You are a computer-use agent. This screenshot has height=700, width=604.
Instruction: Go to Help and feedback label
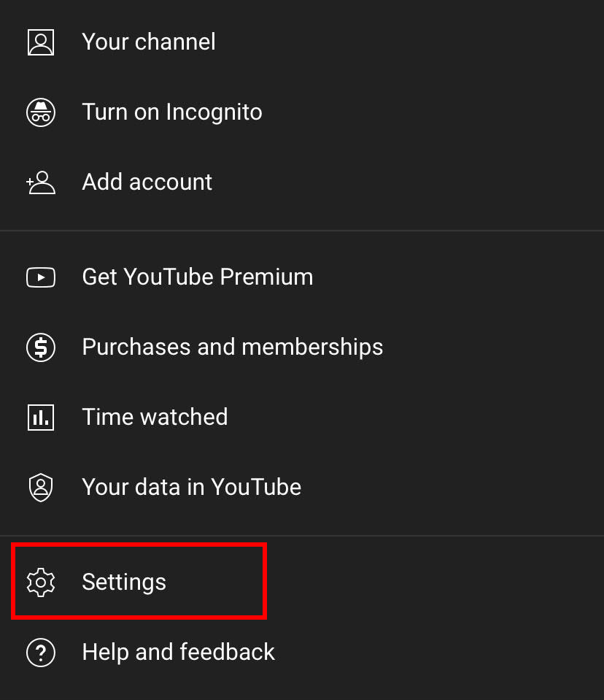click(179, 653)
